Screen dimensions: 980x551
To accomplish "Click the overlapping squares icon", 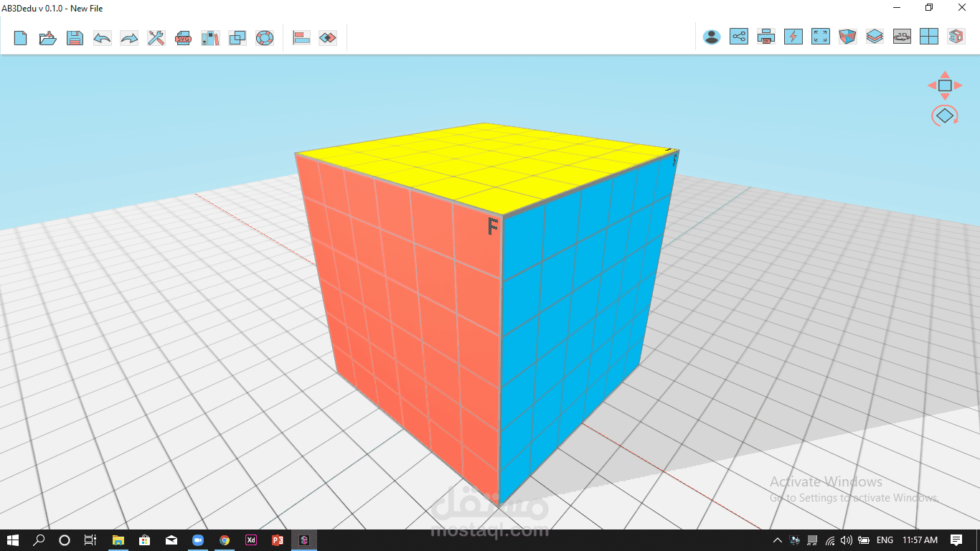I will click(x=237, y=38).
